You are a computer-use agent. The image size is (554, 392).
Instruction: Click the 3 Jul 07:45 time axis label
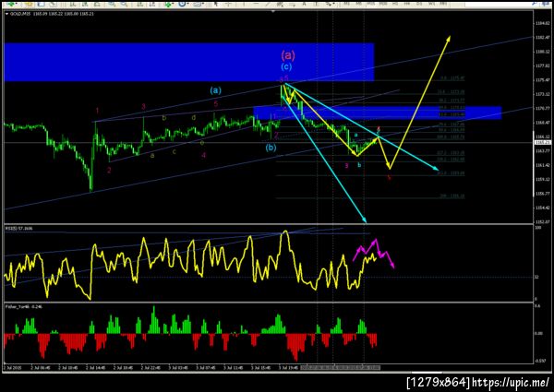click(x=206, y=368)
